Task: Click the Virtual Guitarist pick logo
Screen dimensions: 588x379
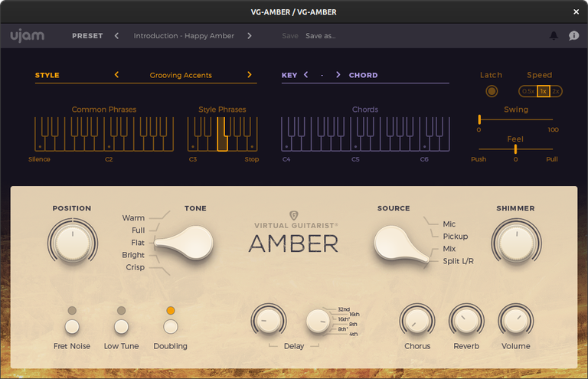Action: click(x=294, y=215)
